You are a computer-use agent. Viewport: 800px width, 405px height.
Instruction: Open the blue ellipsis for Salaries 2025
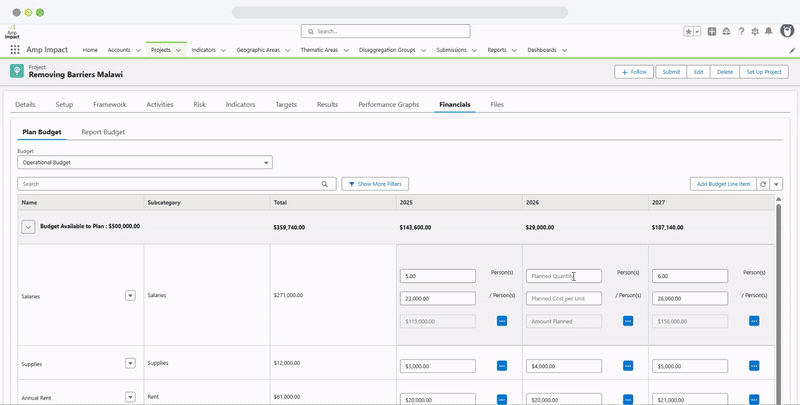502,321
